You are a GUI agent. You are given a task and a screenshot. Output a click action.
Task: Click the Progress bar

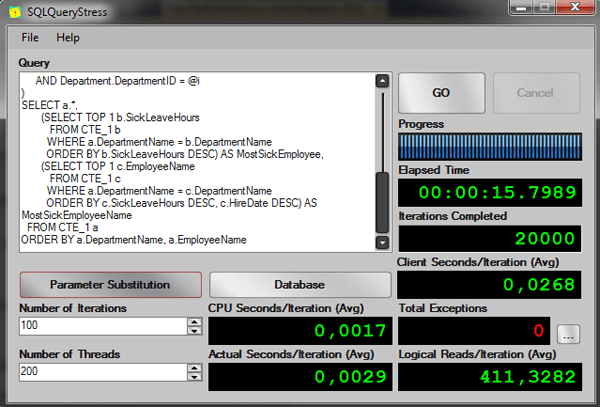(x=490, y=147)
